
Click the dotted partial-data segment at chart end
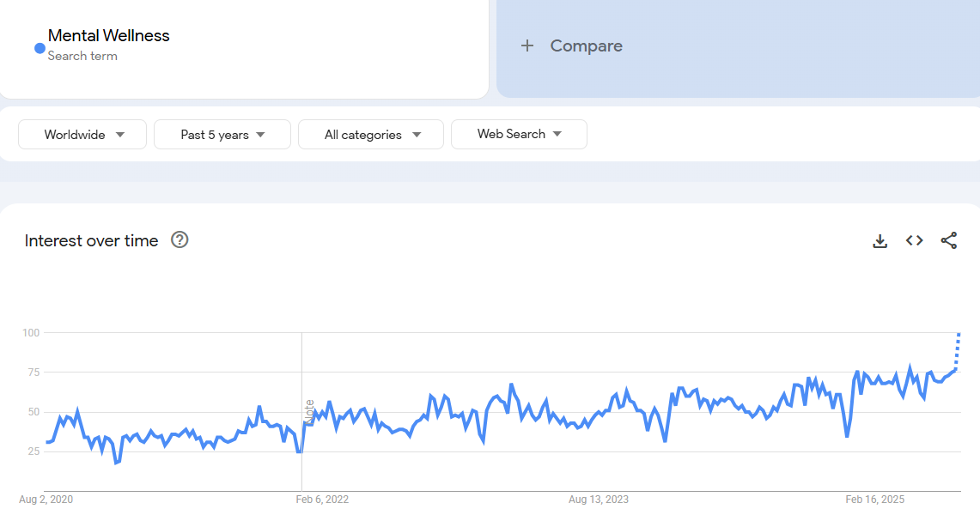[x=958, y=350]
